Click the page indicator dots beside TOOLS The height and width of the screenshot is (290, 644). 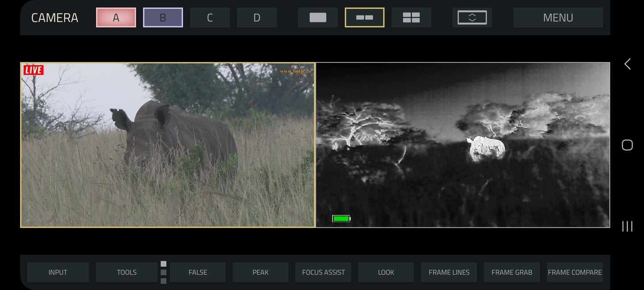point(164,272)
